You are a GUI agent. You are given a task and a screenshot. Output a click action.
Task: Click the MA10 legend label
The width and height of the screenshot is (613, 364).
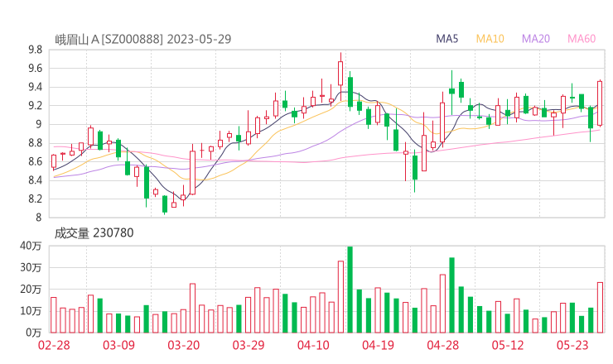490,39
